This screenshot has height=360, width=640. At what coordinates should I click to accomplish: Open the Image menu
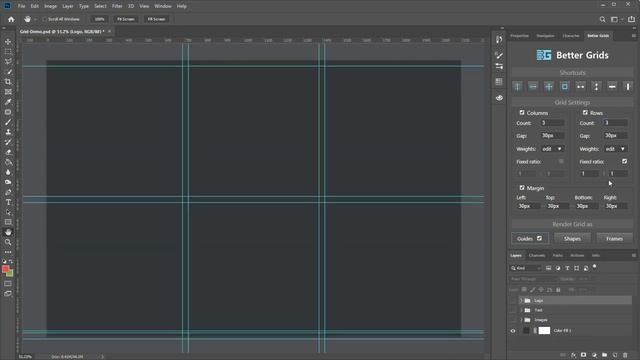point(50,6)
